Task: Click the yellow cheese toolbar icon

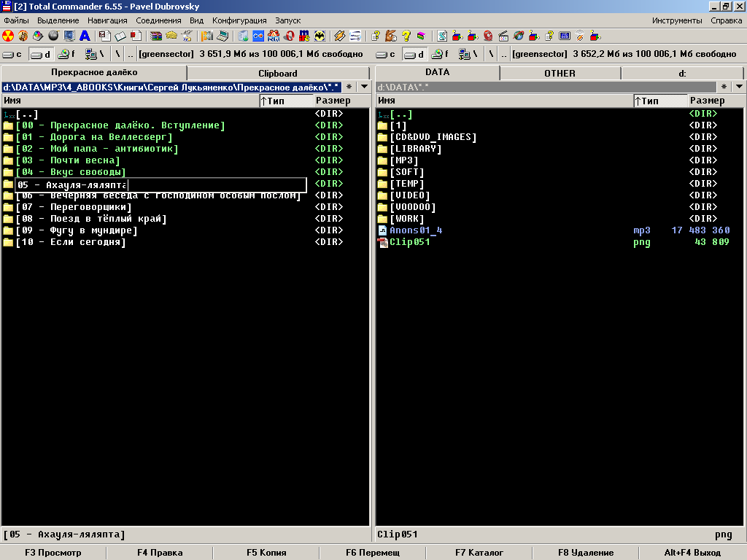Action: click(171, 36)
